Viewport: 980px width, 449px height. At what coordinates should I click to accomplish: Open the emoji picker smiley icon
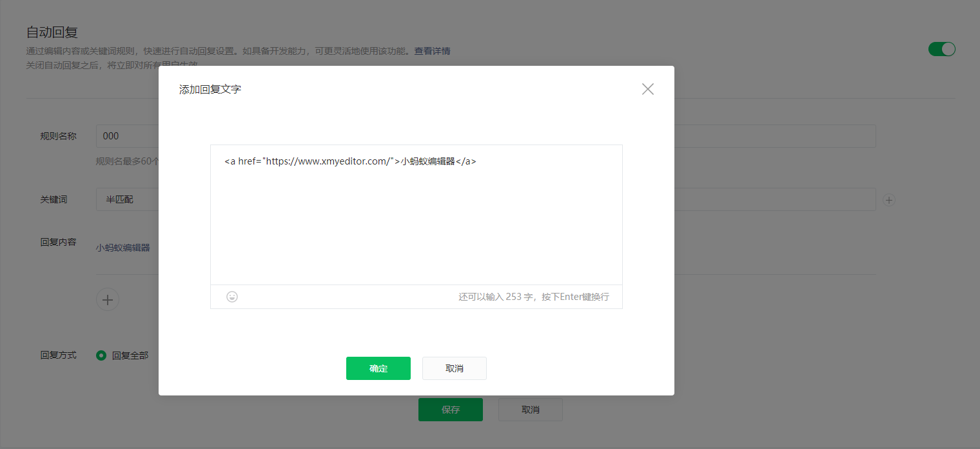232,297
